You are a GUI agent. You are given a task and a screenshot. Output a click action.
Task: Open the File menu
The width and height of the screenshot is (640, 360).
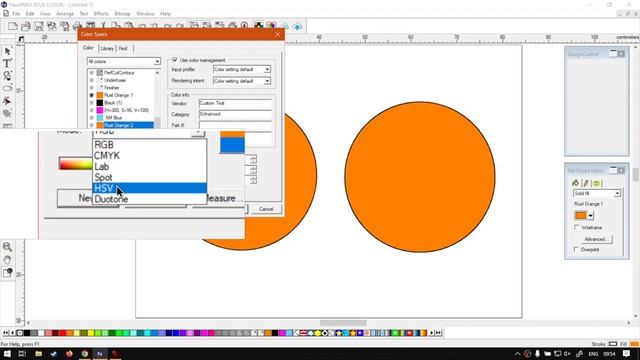pyautogui.click(x=16, y=13)
